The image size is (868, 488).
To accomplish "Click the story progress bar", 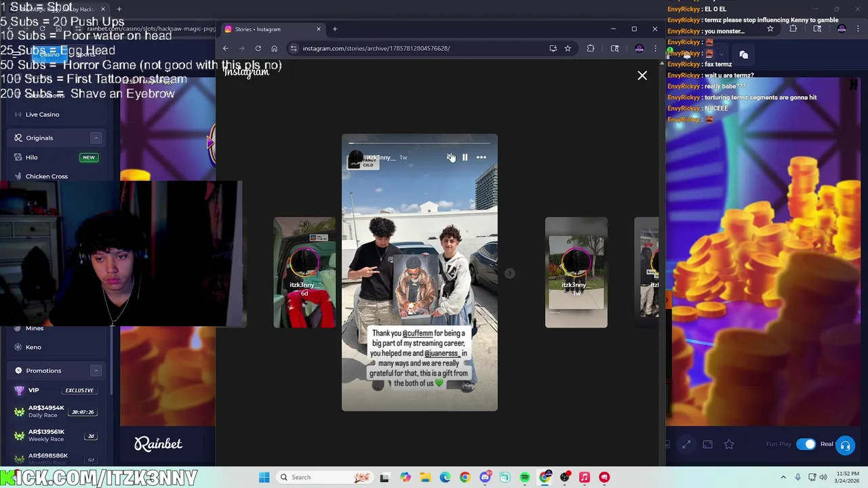I will (x=419, y=143).
